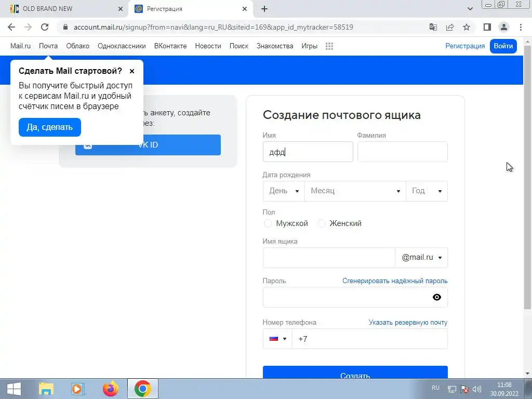Click the taskbar clock showing 11:08
The width and height of the screenshot is (532, 399).
point(504,389)
